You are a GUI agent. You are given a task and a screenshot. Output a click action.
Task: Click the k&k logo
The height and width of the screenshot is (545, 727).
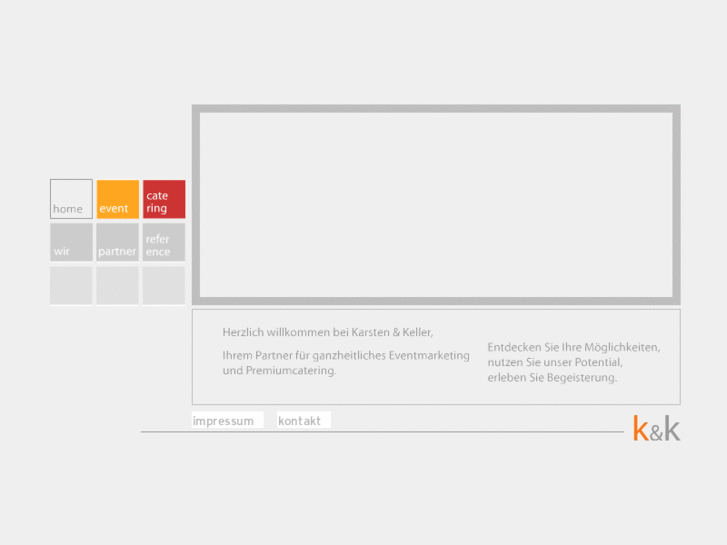[657, 429]
